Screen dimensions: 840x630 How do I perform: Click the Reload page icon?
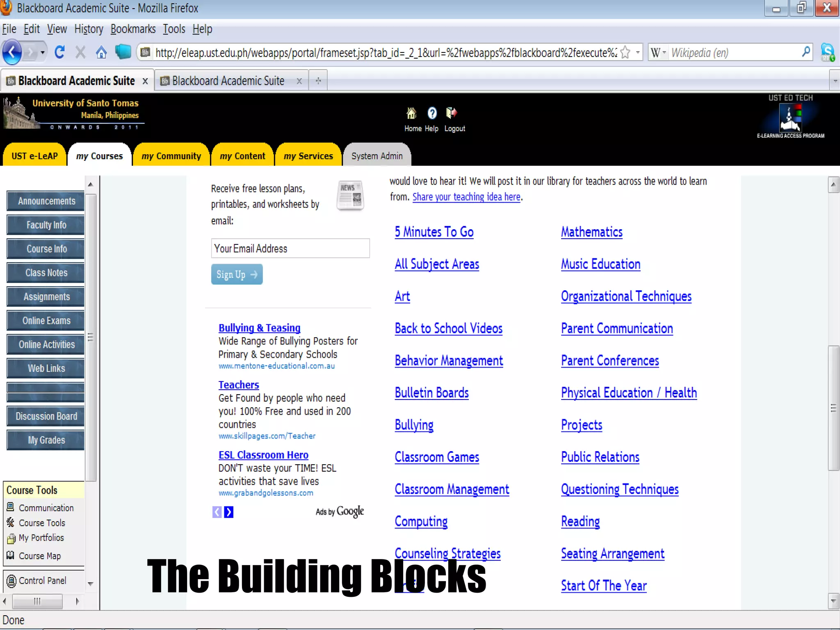pos(59,52)
